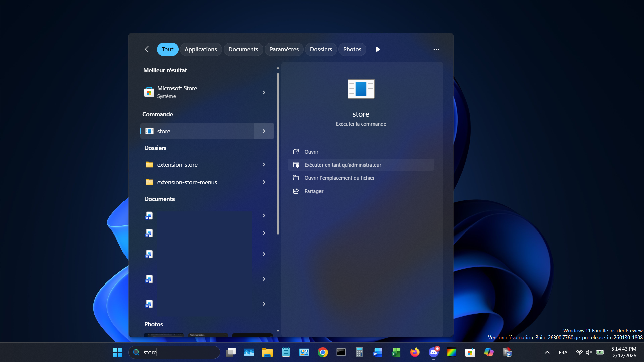644x362 pixels.
Task: Expand the extension-store-menus result chevron
Action: [x=264, y=182]
